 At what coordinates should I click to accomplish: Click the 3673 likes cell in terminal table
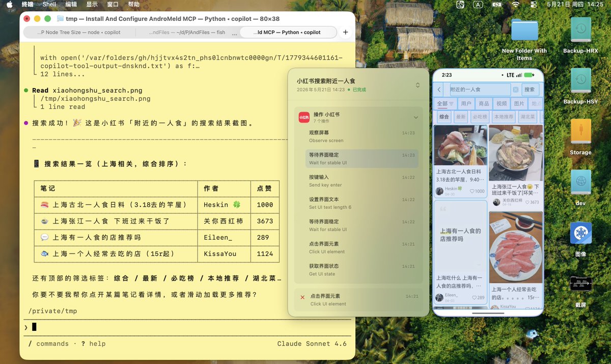265,221
